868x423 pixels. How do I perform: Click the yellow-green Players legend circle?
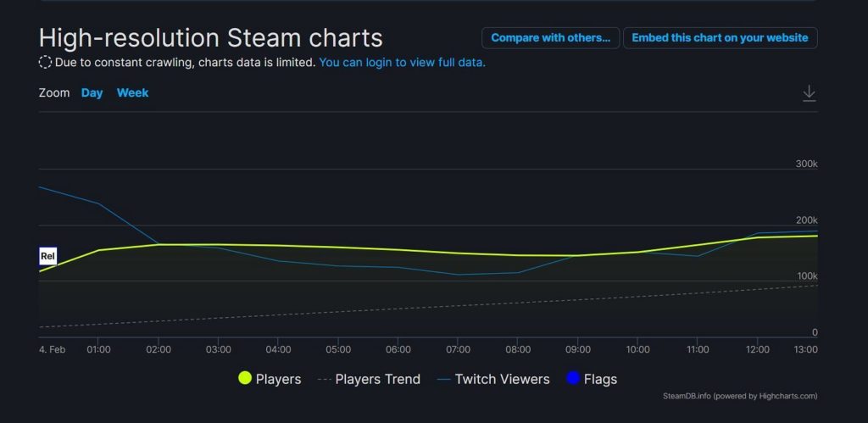pos(245,378)
